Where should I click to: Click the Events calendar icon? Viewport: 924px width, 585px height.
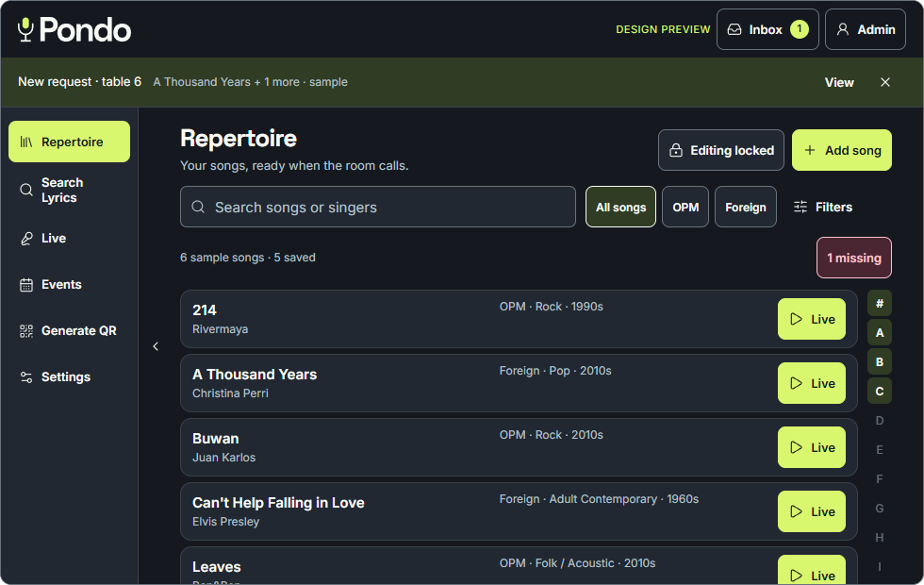(26, 285)
